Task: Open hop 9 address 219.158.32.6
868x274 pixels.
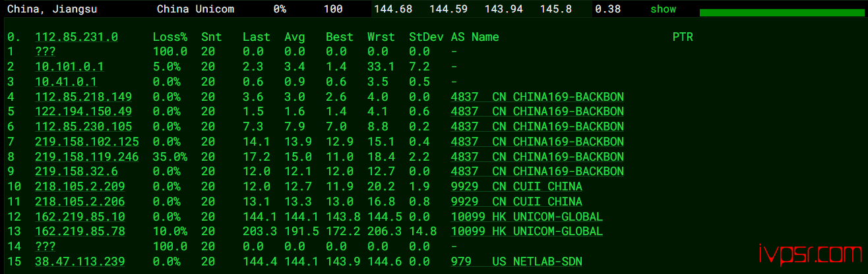Action: pyautogui.click(x=77, y=171)
